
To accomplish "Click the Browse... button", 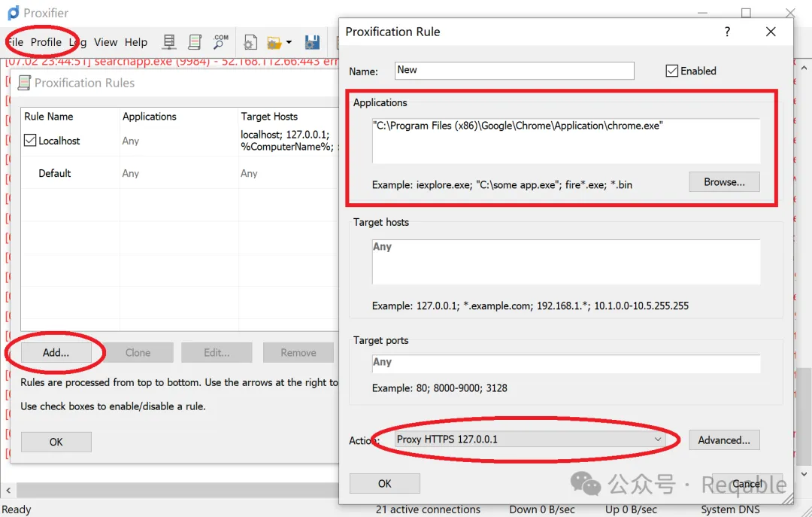I will coord(724,182).
